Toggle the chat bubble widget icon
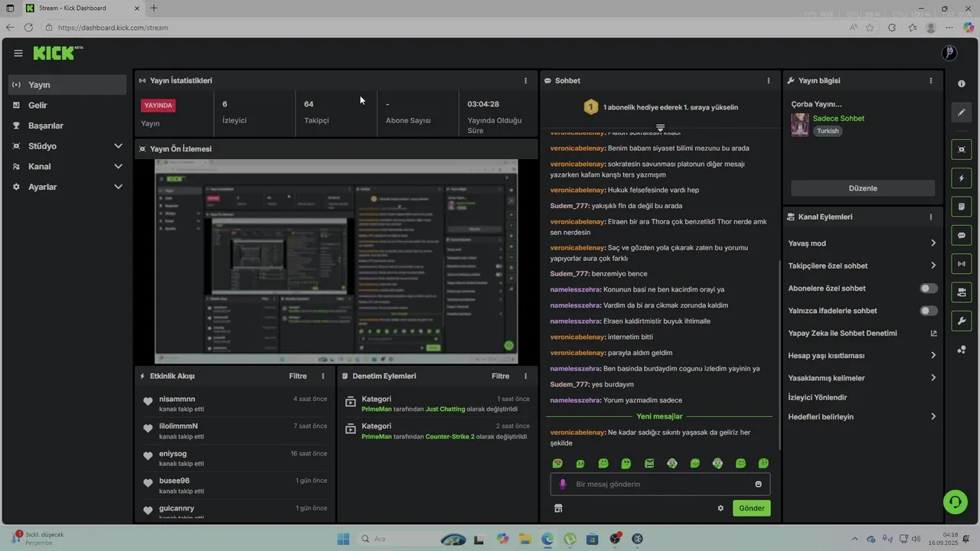This screenshot has width=980, height=551. click(962, 235)
